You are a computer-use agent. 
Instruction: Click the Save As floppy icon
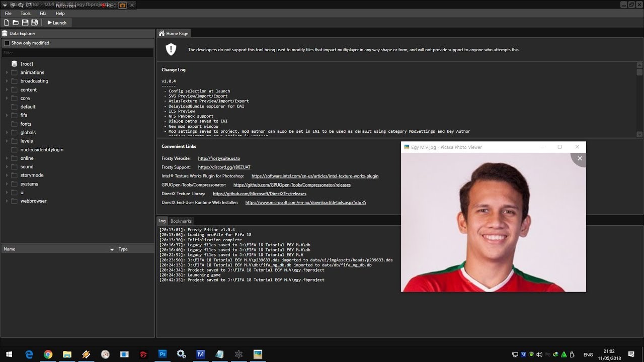34,23
